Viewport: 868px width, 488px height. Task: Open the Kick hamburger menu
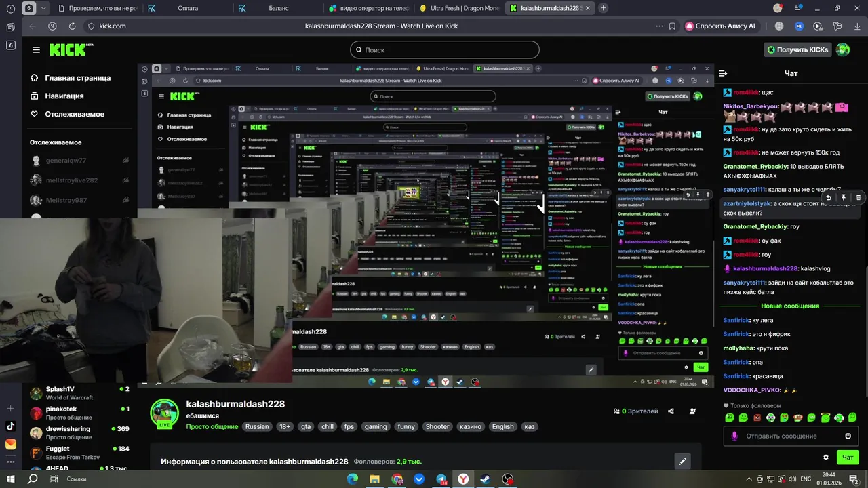tap(36, 49)
